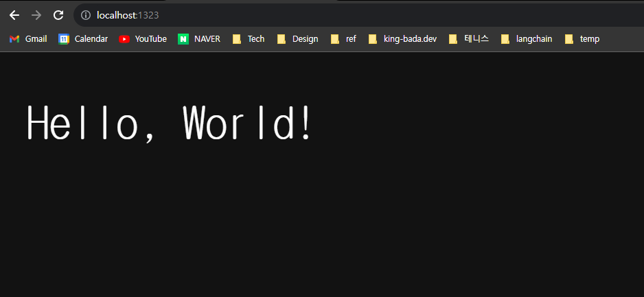Open the Gmail bookmark

tap(28, 39)
